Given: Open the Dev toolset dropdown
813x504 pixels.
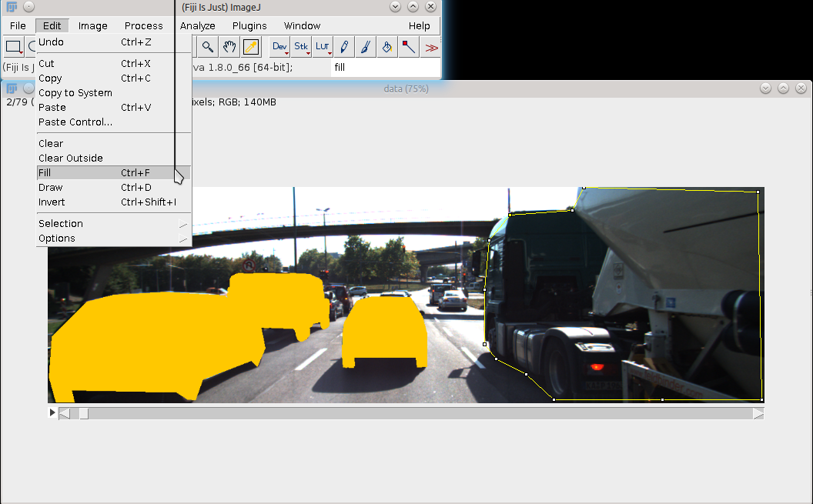Looking at the screenshot, I should pos(279,47).
